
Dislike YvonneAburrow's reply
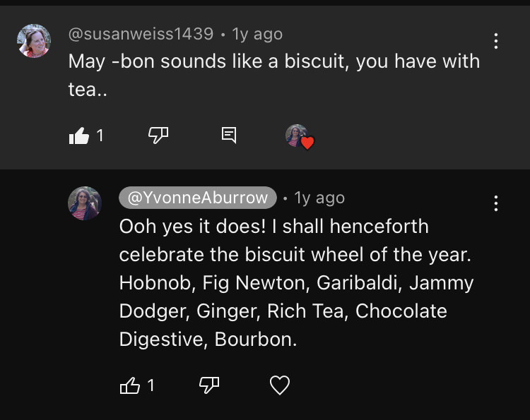click(x=209, y=385)
